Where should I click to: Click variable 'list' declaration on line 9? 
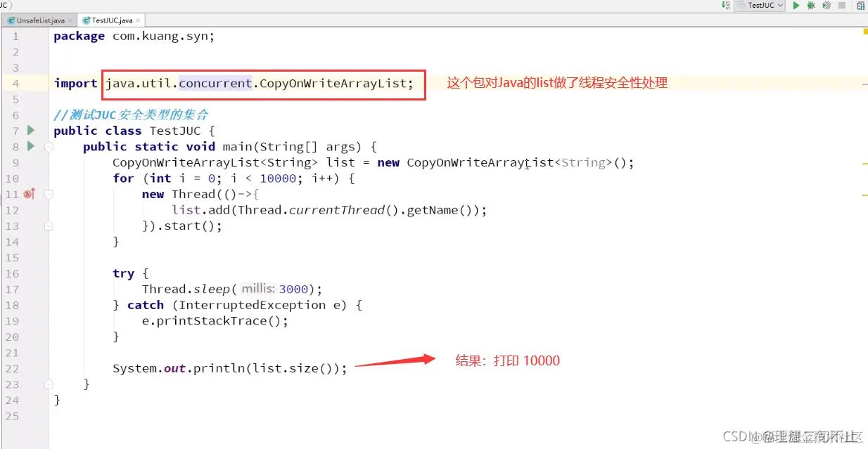[x=340, y=162]
